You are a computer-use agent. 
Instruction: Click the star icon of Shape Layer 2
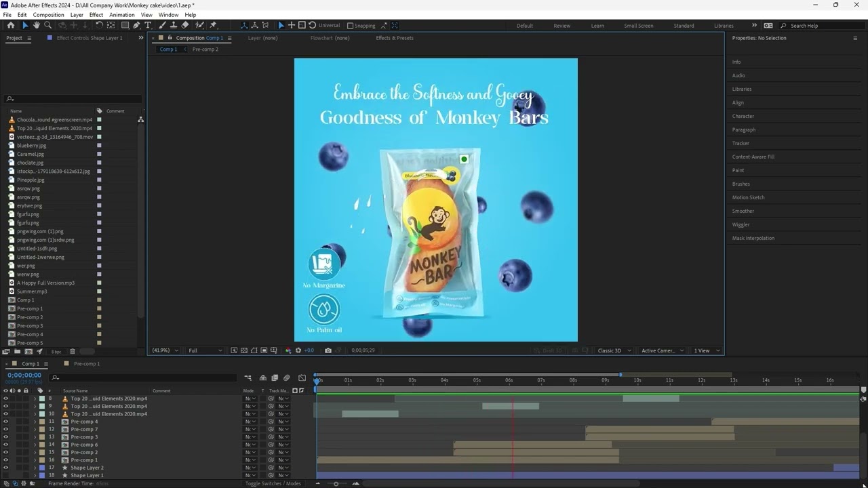[x=65, y=468]
